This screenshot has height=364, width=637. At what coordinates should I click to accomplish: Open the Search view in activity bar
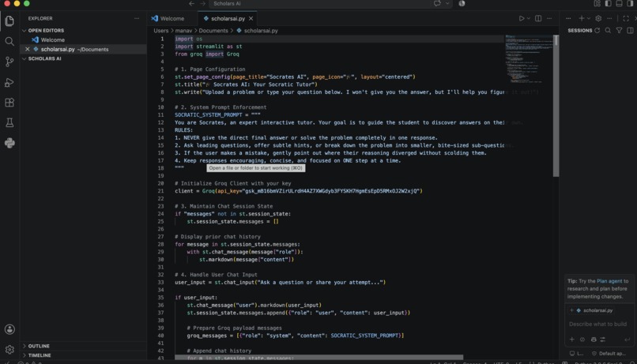point(9,41)
